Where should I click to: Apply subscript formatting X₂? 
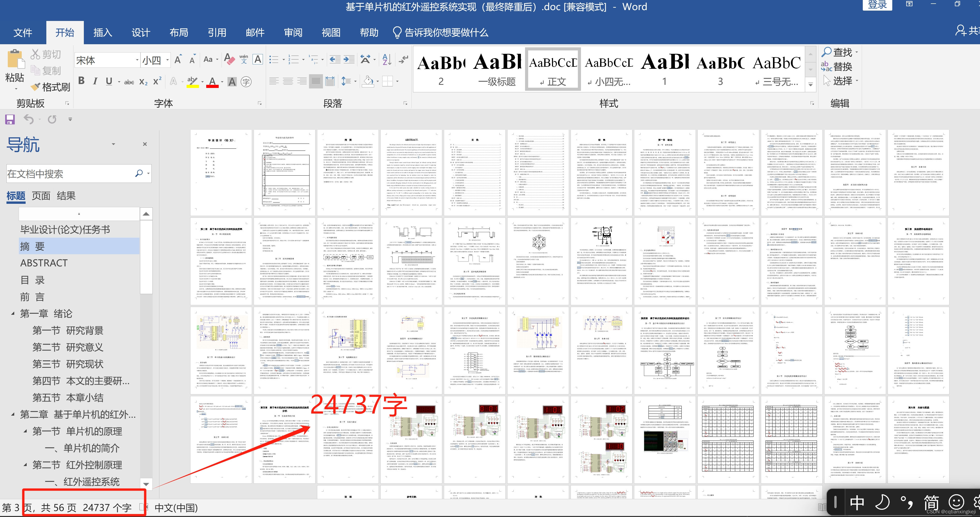[143, 82]
